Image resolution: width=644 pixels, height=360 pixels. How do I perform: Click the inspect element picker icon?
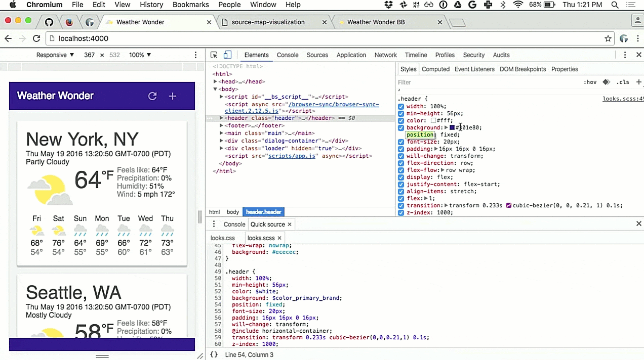point(214,55)
